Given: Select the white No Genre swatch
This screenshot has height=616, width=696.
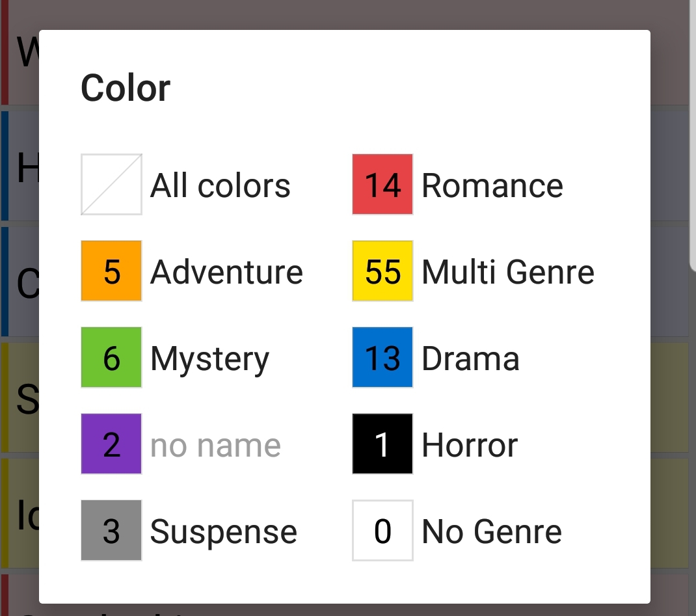Looking at the screenshot, I should pyautogui.click(x=382, y=530).
